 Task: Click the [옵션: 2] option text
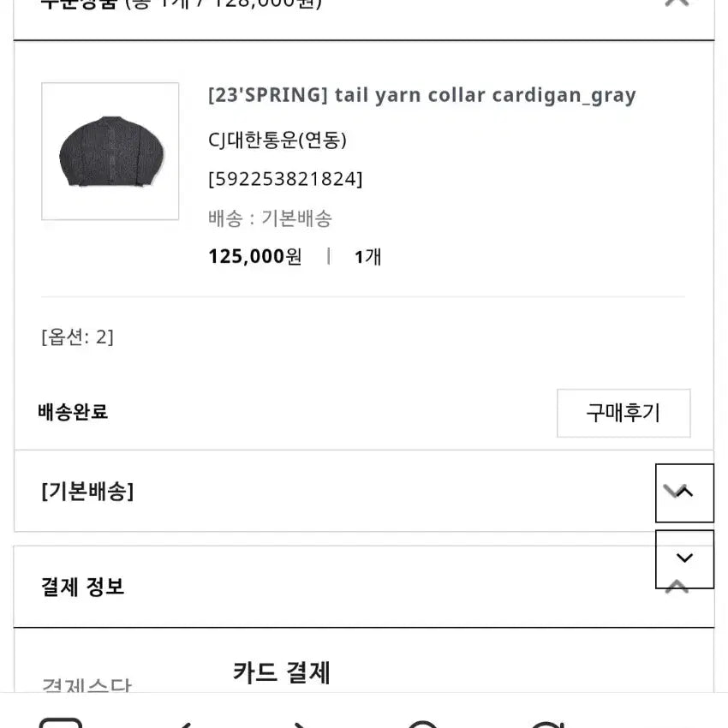pos(77,337)
